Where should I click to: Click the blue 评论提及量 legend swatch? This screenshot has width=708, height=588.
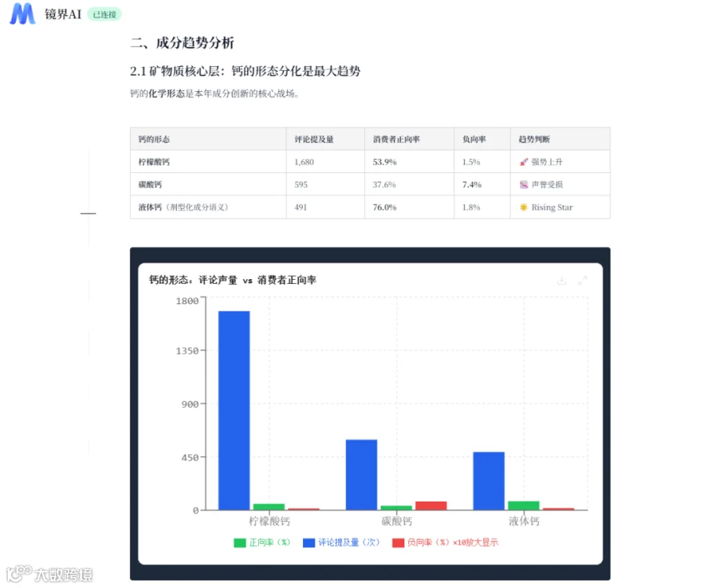tap(309, 542)
